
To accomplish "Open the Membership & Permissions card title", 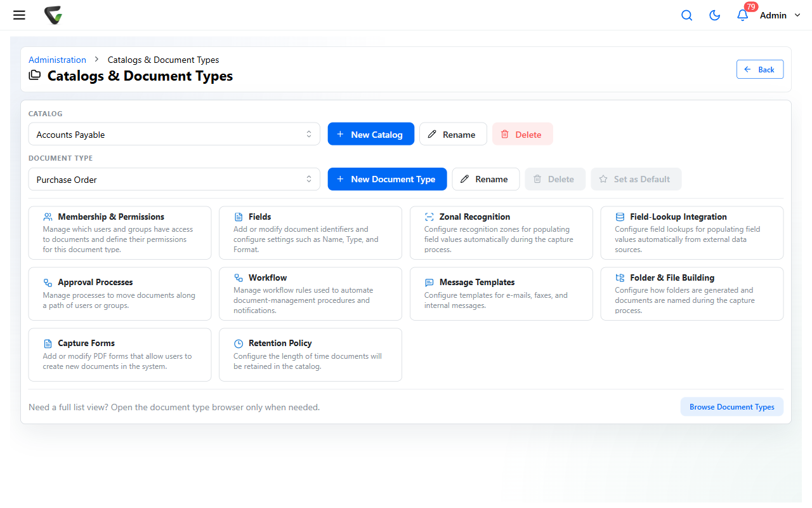I will tap(111, 217).
